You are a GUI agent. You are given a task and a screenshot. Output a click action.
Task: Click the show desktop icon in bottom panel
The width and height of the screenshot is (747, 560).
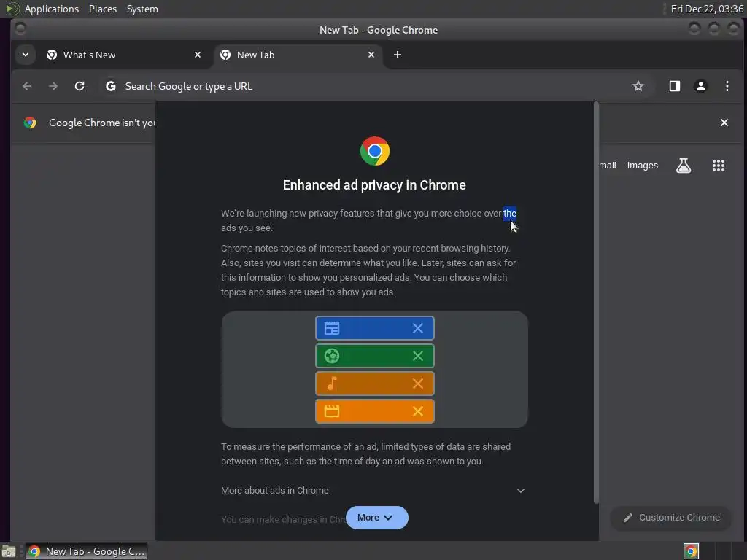(x=9, y=551)
